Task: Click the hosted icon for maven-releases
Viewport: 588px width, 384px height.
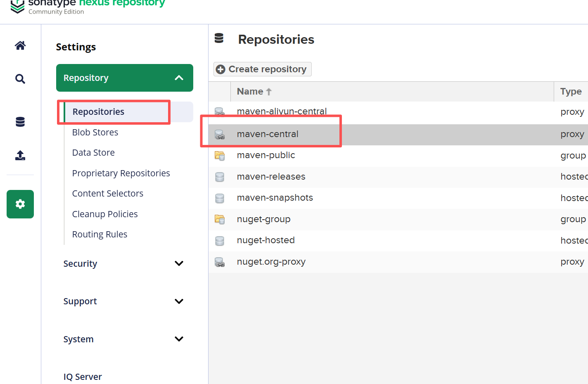Action: pos(220,177)
